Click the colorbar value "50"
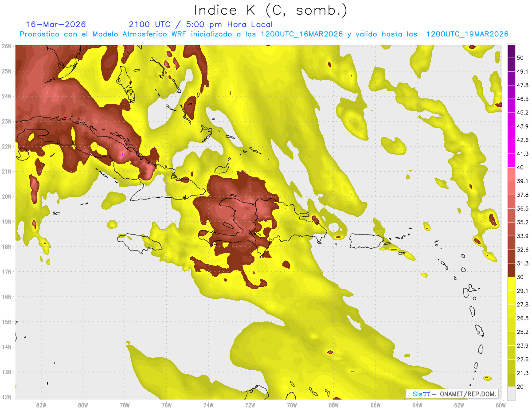This screenshot has height=411, width=532. coord(520,58)
